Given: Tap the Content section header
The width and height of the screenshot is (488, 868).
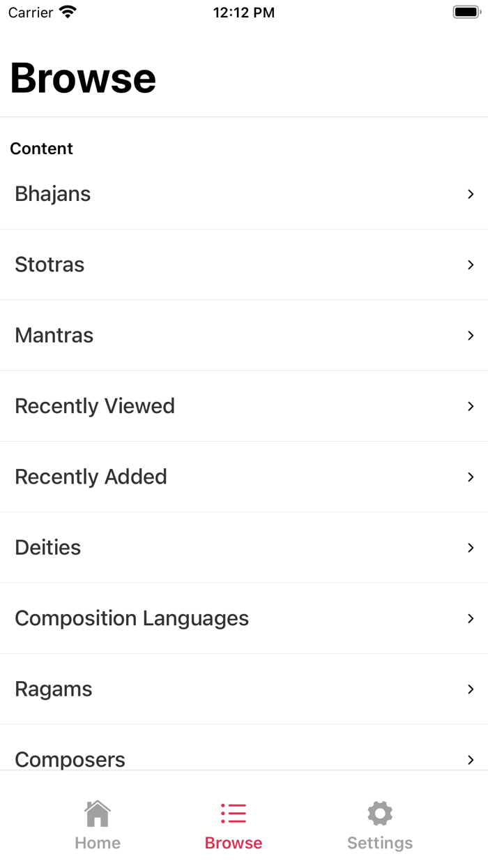Looking at the screenshot, I should pyautogui.click(x=42, y=149).
